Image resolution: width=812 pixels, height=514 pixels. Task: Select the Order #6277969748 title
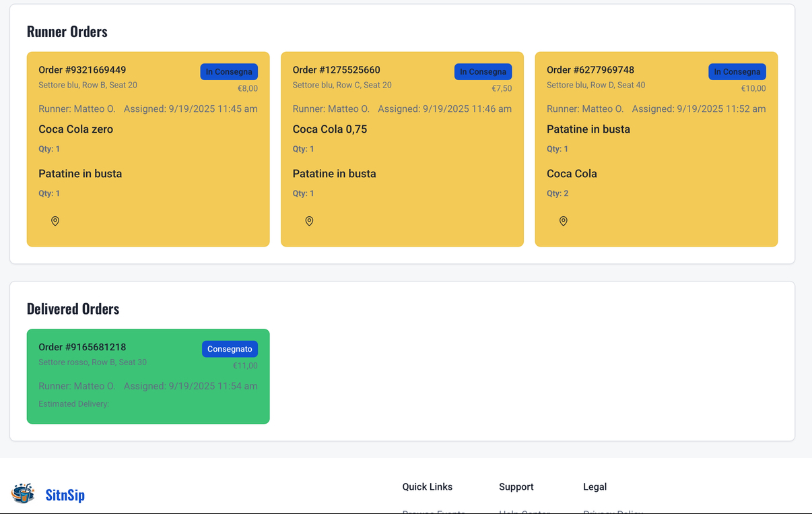coord(590,70)
